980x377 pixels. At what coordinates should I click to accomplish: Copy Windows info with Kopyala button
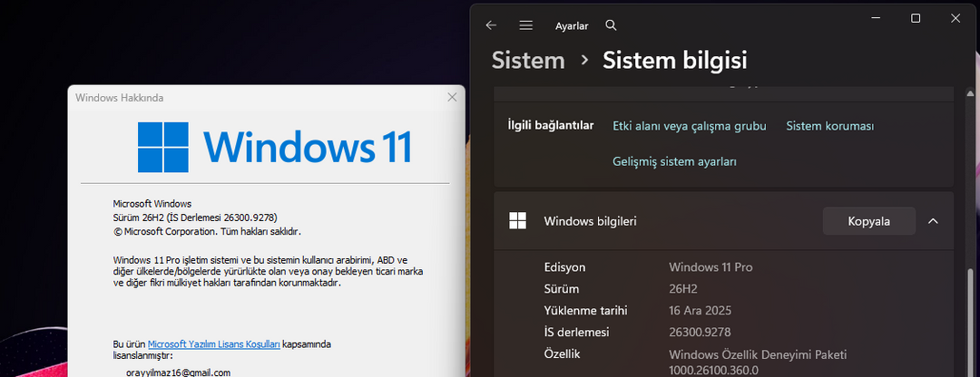click(x=868, y=221)
